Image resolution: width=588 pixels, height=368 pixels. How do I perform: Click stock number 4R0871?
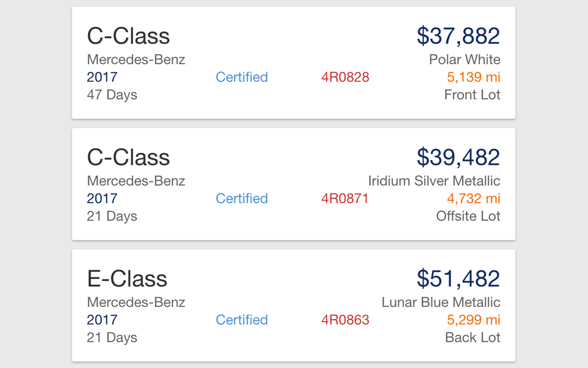345,198
